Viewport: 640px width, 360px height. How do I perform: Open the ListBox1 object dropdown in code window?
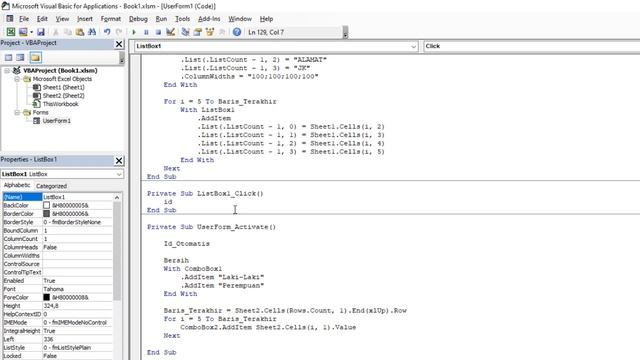(413, 47)
